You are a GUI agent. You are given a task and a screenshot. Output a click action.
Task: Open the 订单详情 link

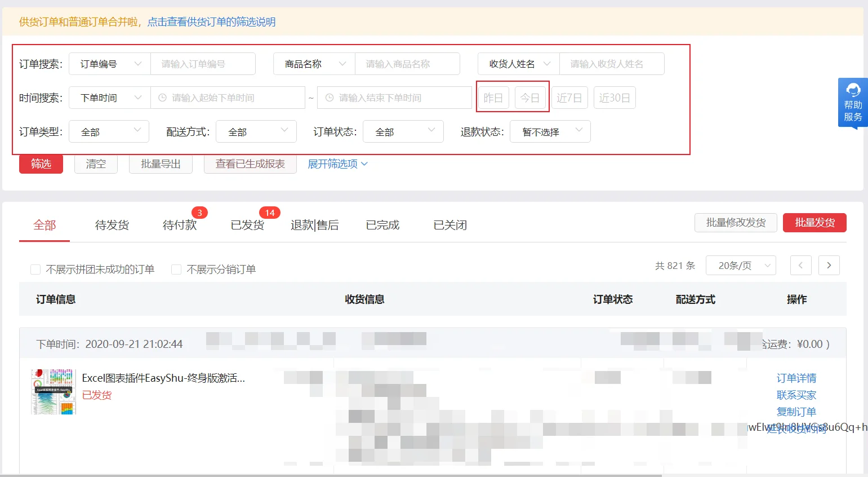coord(796,378)
